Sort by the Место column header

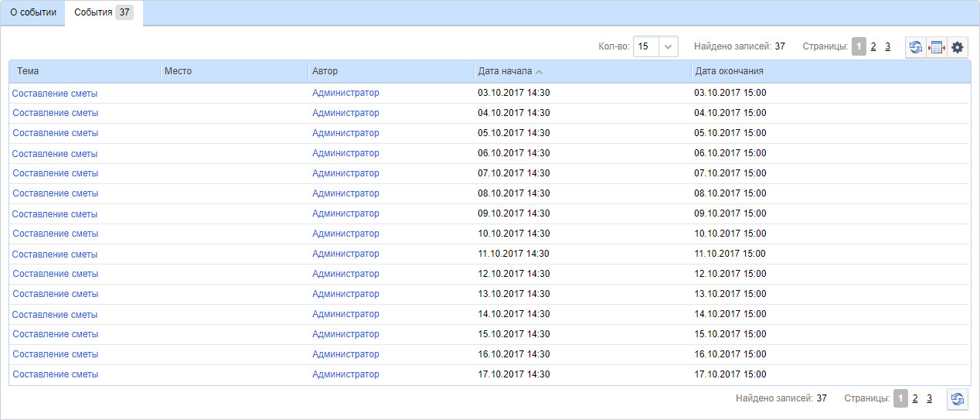tap(178, 71)
